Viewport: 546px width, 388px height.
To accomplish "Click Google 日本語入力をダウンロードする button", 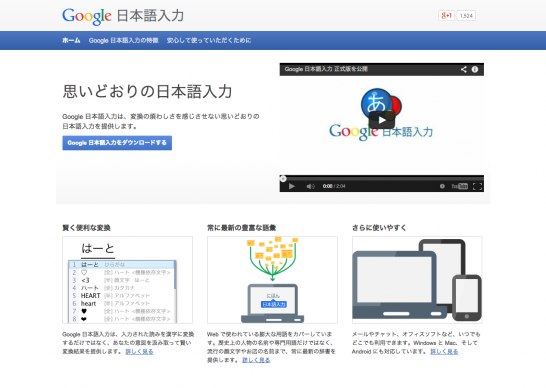I will [117, 143].
